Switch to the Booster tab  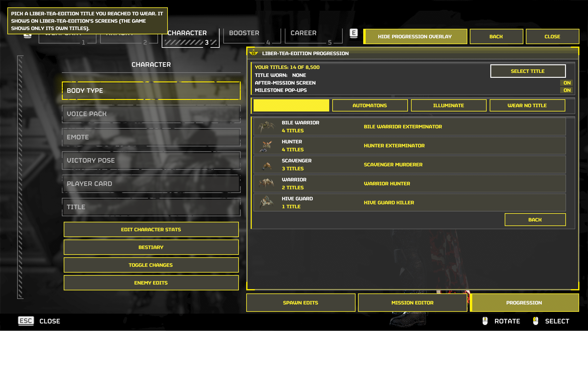tap(252, 36)
